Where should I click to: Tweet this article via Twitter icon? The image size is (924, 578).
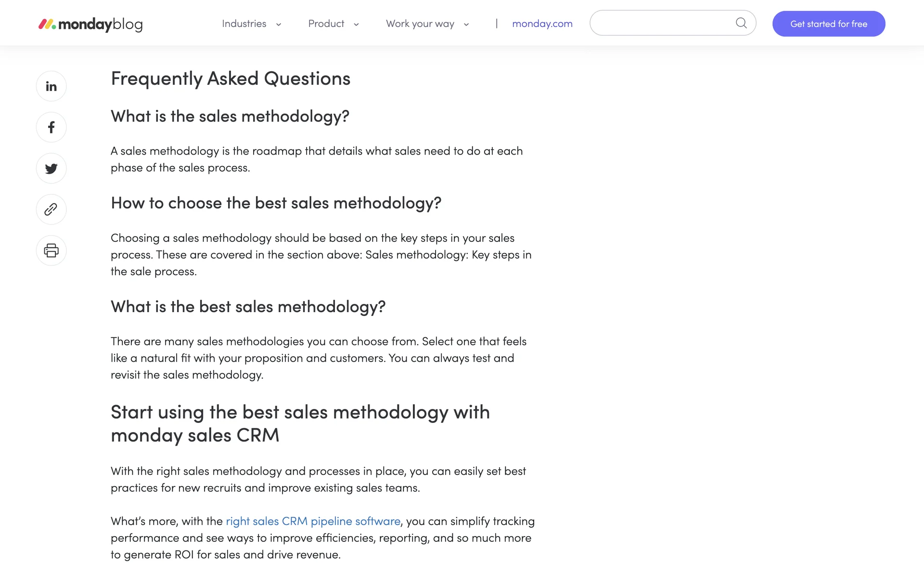[x=51, y=169]
